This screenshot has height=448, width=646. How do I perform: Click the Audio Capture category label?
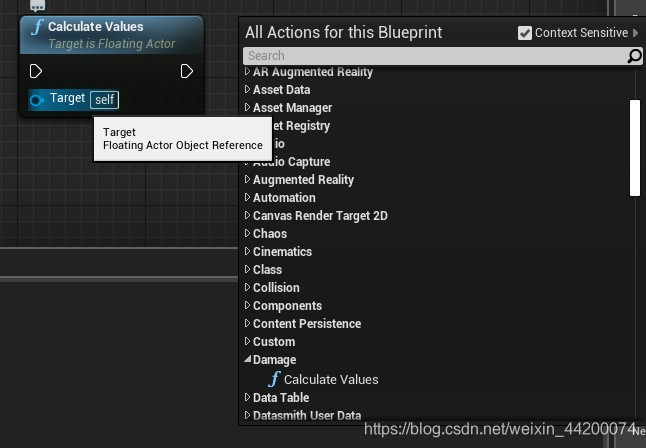291,162
